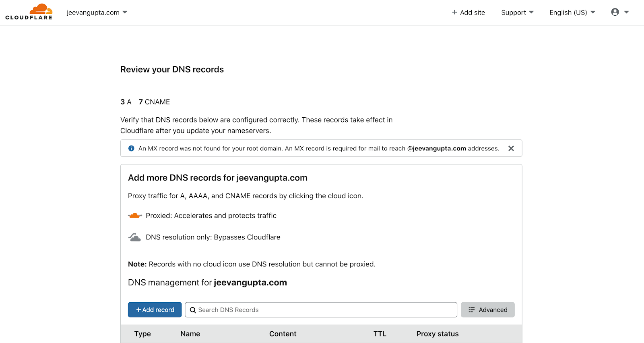Click the search magnifier icon

tap(193, 310)
